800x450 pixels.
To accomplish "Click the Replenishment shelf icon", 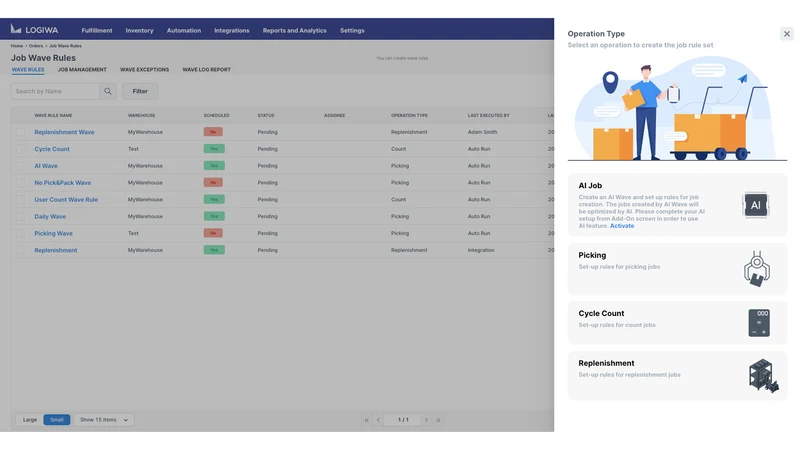I will (x=763, y=376).
